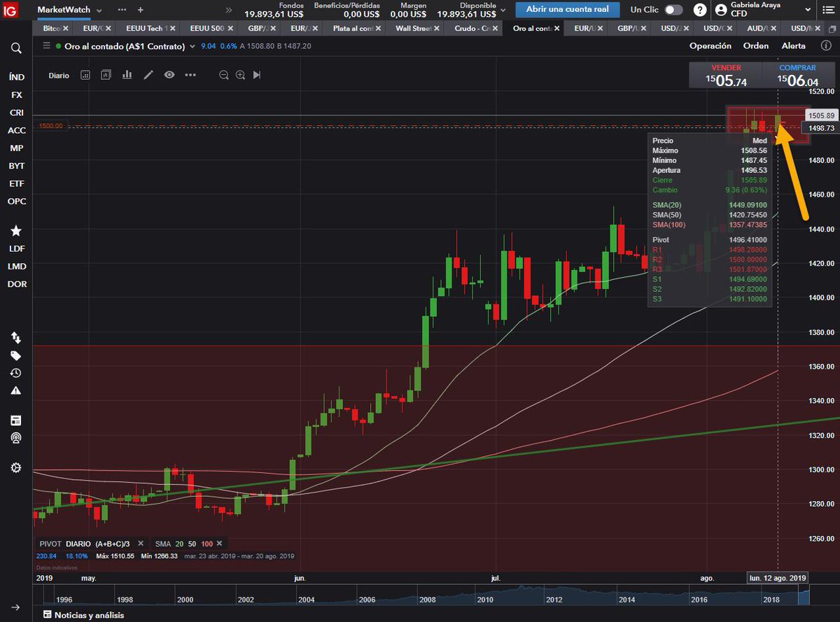Click Abrir una cuenta real button
This screenshot has height=622, width=840.
pos(568,10)
